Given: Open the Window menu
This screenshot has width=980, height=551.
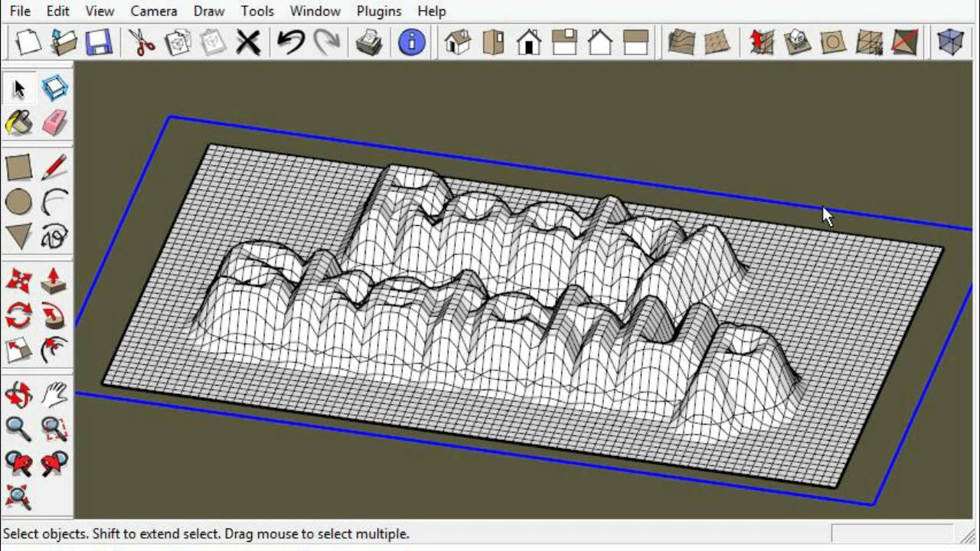Looking at the screenshot, I should click(315, 11).
